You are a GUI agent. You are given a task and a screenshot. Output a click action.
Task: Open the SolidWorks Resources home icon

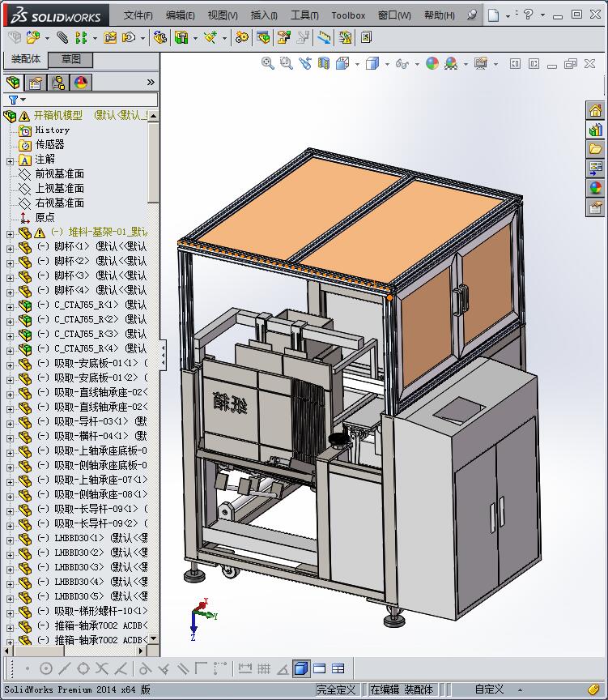[x=595, y=110]
